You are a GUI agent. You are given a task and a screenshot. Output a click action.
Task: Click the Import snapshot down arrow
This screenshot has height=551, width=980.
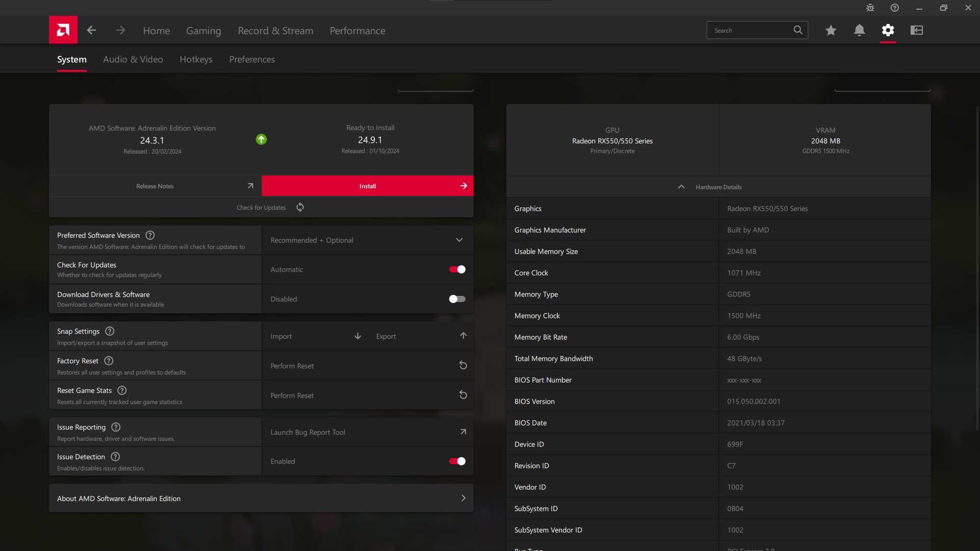pos(358,336)
